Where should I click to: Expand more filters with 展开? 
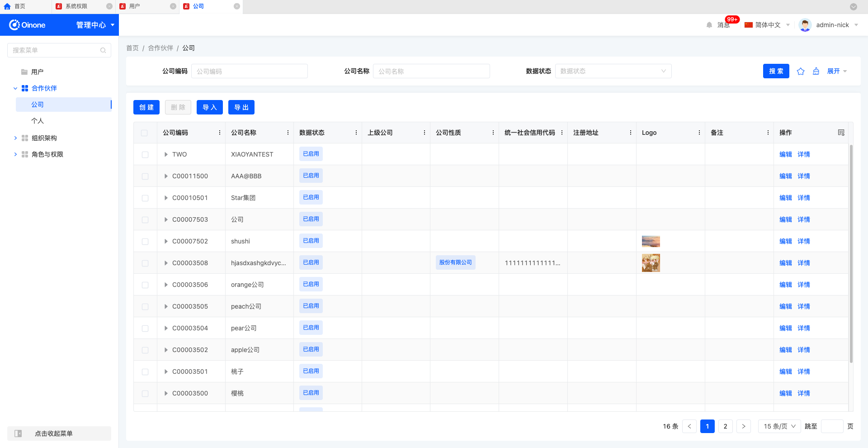(837, 71)
